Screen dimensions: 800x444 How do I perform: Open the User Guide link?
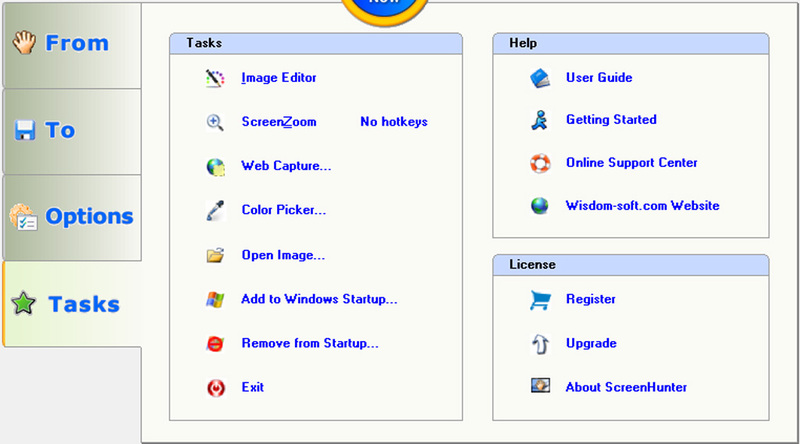pos(599,78)
